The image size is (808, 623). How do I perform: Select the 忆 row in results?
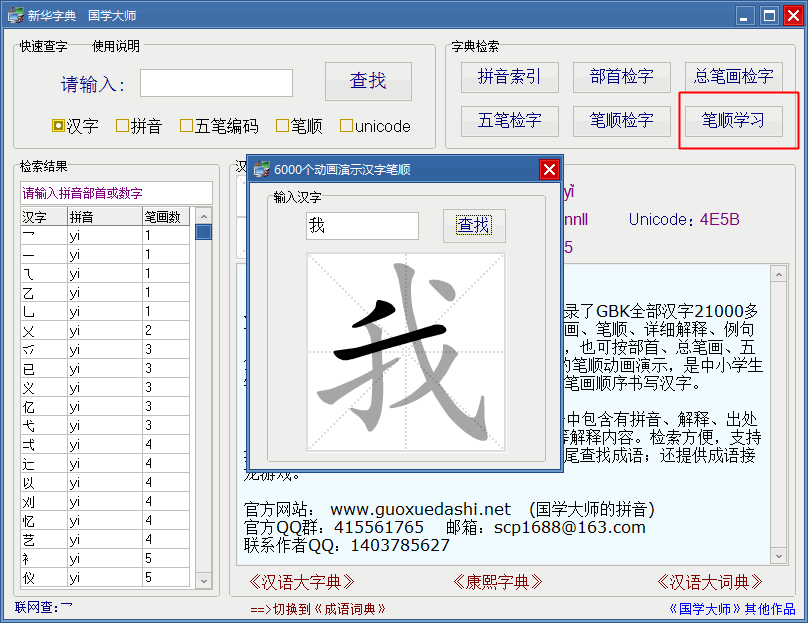105,521
